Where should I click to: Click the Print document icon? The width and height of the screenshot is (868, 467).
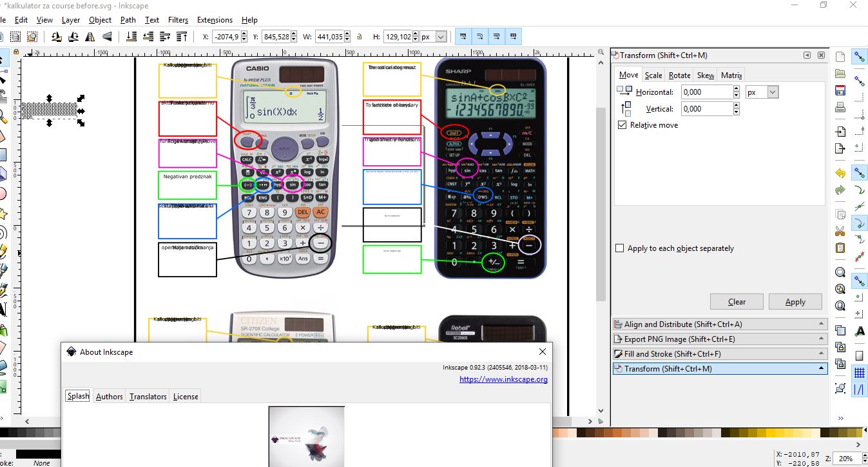click(840, 107)
